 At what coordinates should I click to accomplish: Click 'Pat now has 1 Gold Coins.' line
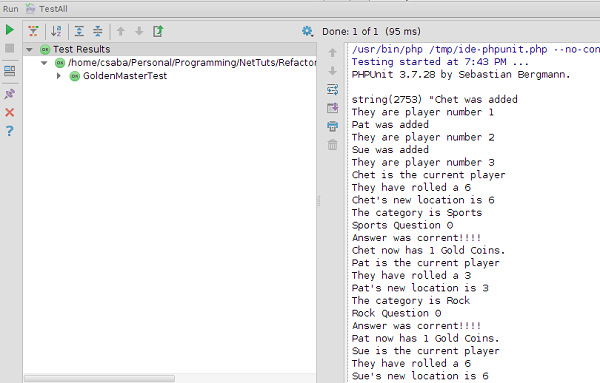pos(426,339)
